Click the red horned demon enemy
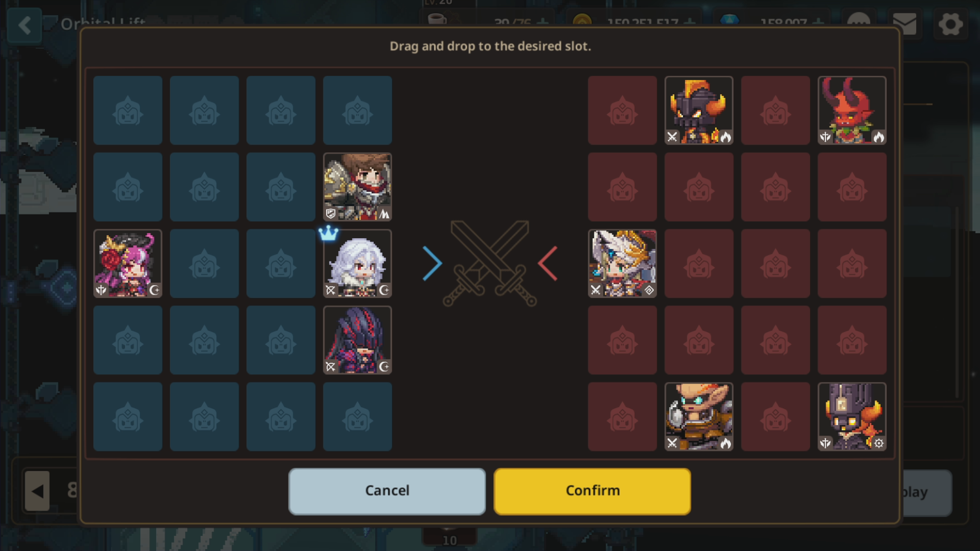Screen dimensions: 980x551 [x=852, y=110]
